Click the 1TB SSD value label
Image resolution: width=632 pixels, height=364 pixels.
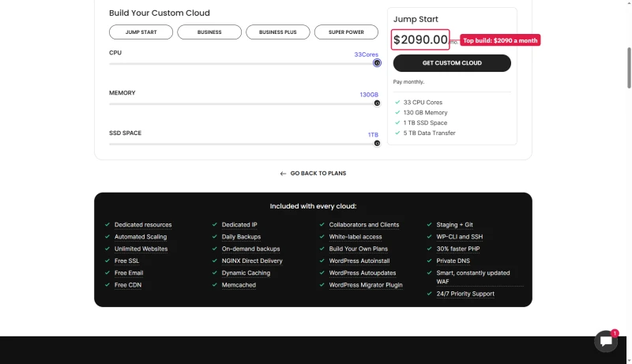(373, 135)
